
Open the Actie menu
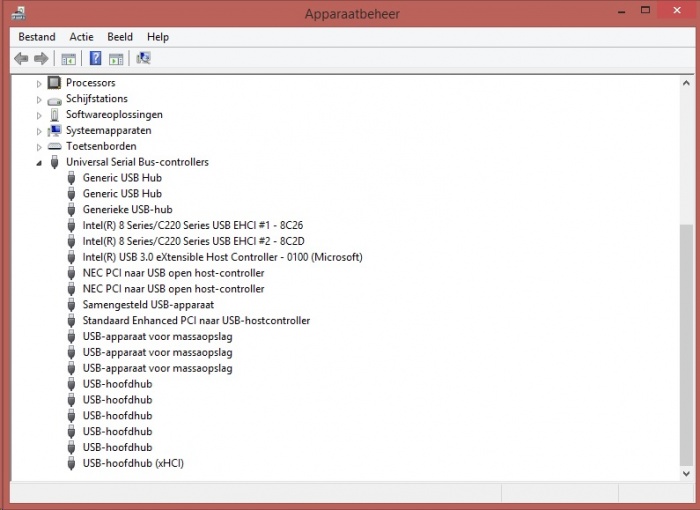81,37
